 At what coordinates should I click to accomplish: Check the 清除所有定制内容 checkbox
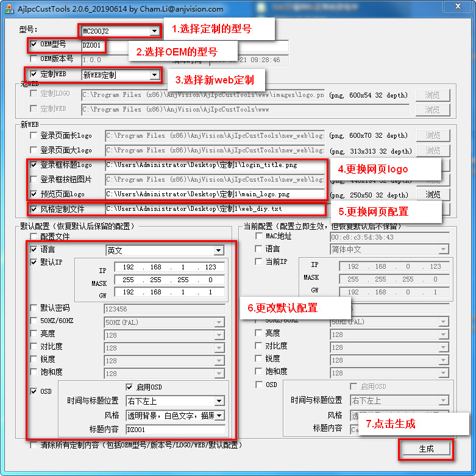pyautogui.click(x=34, y=446)
